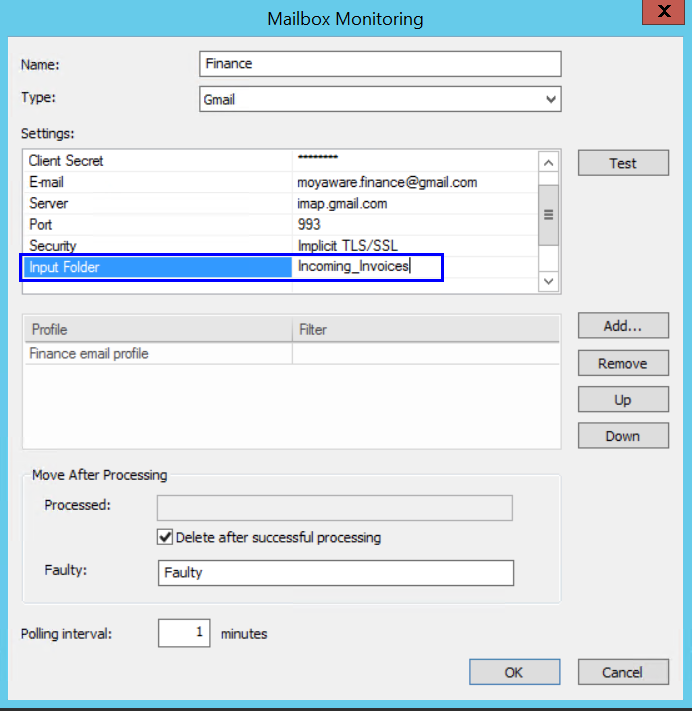Click the Remove profile button
Image resolution: width=692 pixels, height=711 pixels.
(622, 364)
